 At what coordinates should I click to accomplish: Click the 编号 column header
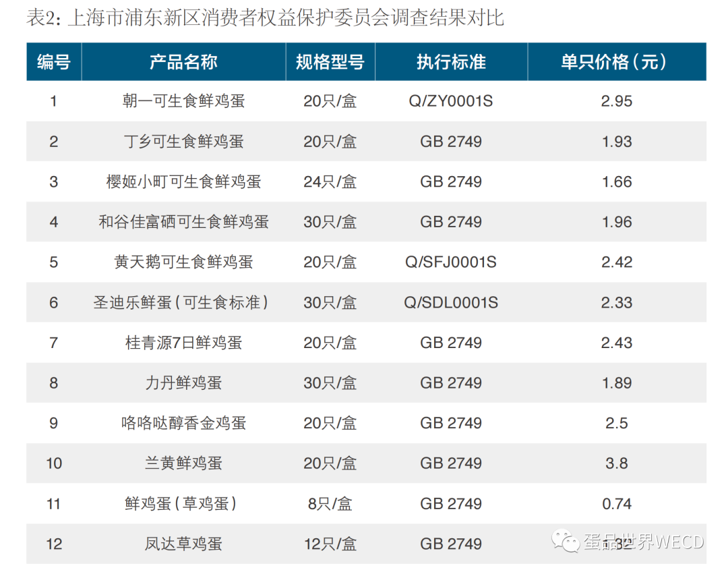tap(54, 62)
